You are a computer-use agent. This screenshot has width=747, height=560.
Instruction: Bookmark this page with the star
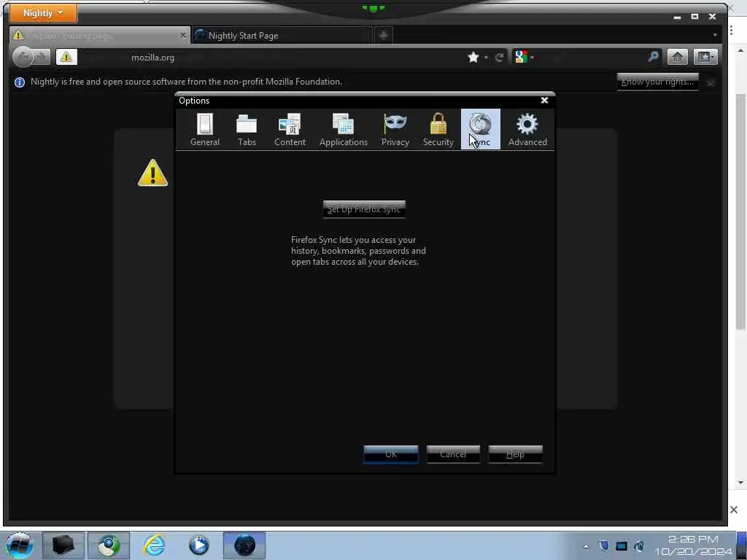pyautogui.click(x=473, y=58)
